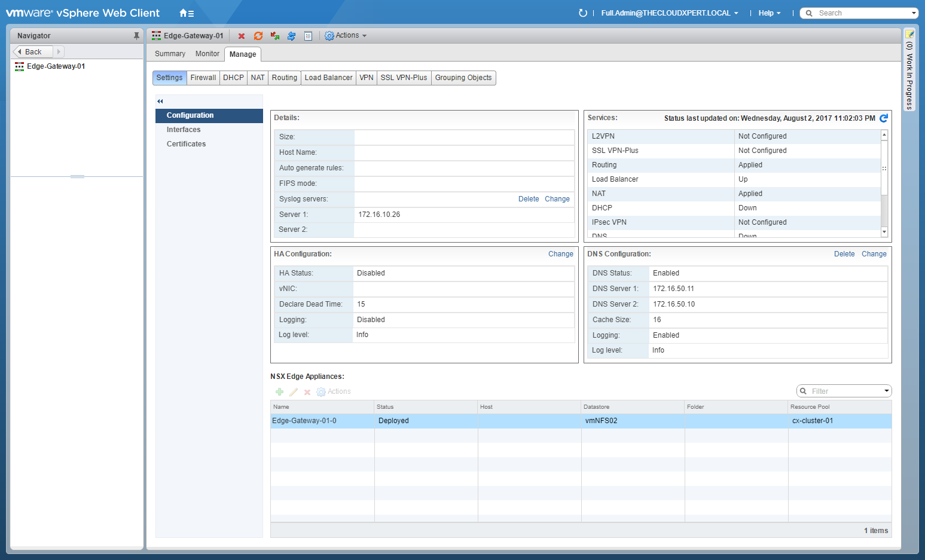Add an NSX Edge appliance with plus icon
Viewport: 925px width, 560px height.
[279, 392]
